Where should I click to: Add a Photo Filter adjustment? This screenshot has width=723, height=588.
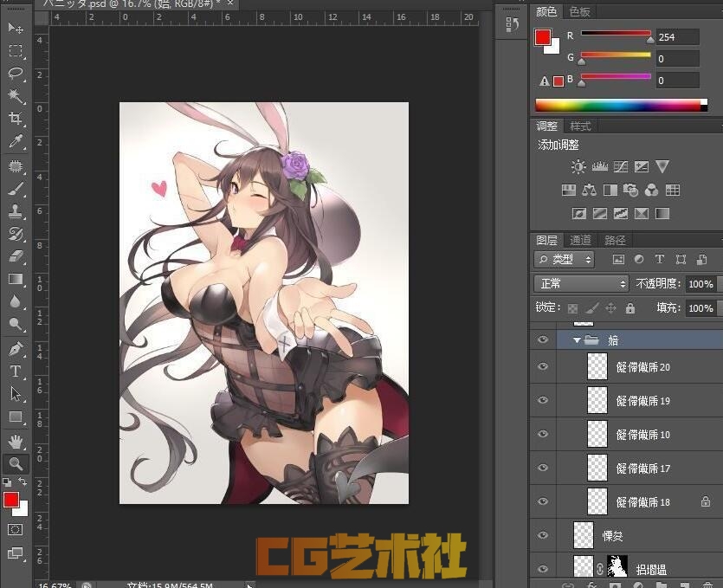[x=630, y=190]
